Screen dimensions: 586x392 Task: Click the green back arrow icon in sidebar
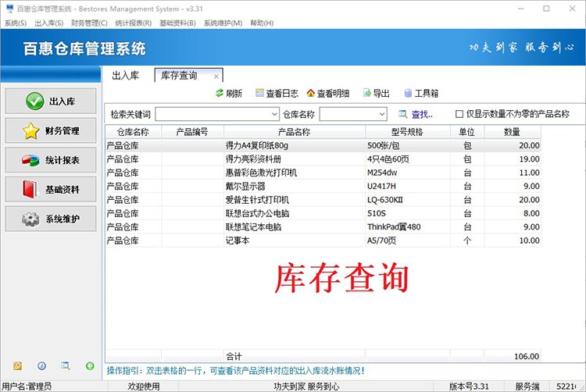tap(90, 366)
